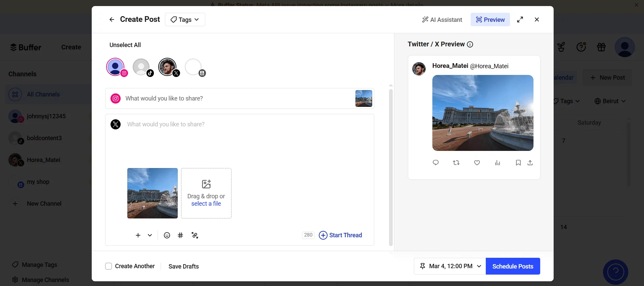Click the reply icon in tweet preview
The image size is (644, 286).
pyautogui.click(x=436, y=163)
